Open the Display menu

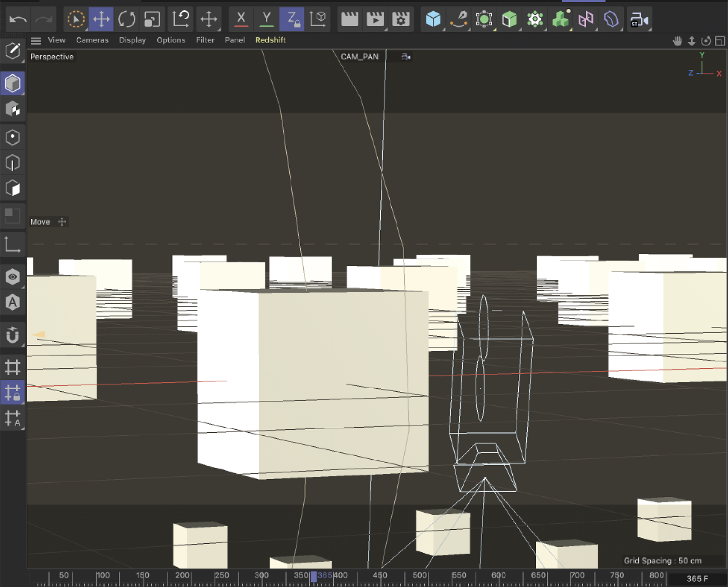(x=132, y=40)
